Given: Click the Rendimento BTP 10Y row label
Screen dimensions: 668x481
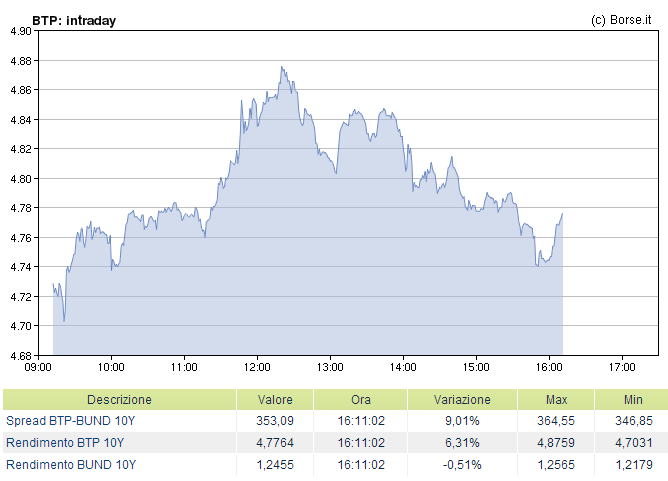Looking at the screenshot, I should (x=65, y=443).
